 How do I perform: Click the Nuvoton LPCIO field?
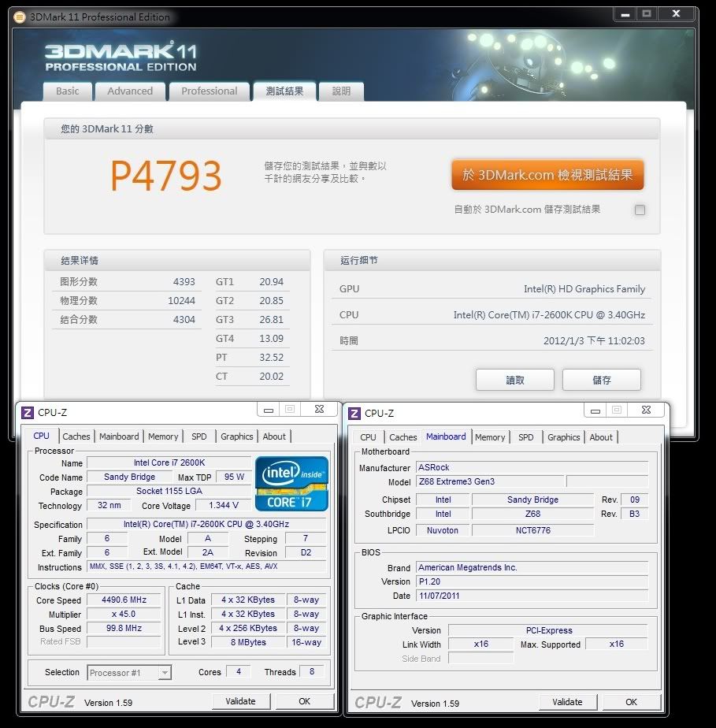tap(443, 530)
